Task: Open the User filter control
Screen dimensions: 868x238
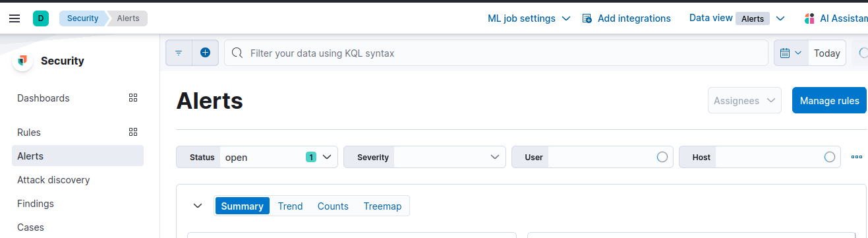Action: tap(593, 157)
